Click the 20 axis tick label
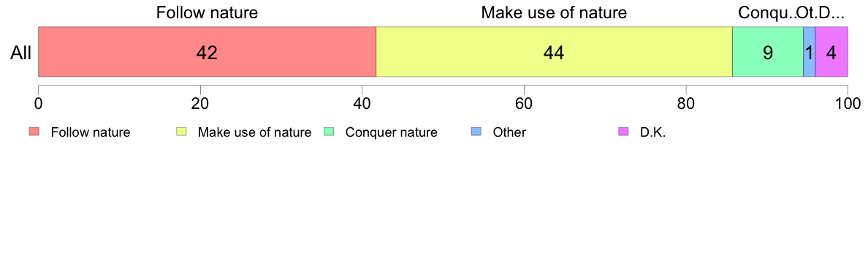Image resolution: width=868 pixels, height=269 pixels. 200,104
